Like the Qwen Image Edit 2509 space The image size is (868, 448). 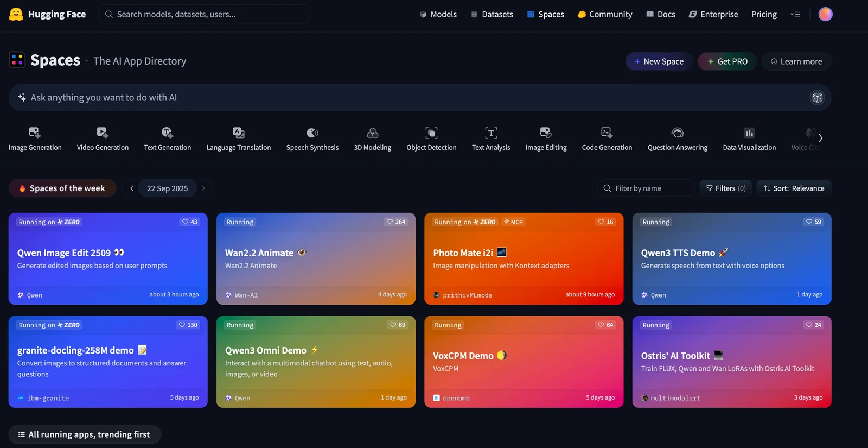coord(190,222)
